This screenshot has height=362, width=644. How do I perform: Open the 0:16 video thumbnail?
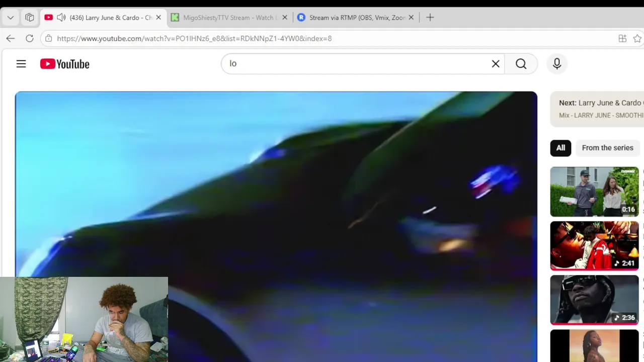click(x=594, y=192)
